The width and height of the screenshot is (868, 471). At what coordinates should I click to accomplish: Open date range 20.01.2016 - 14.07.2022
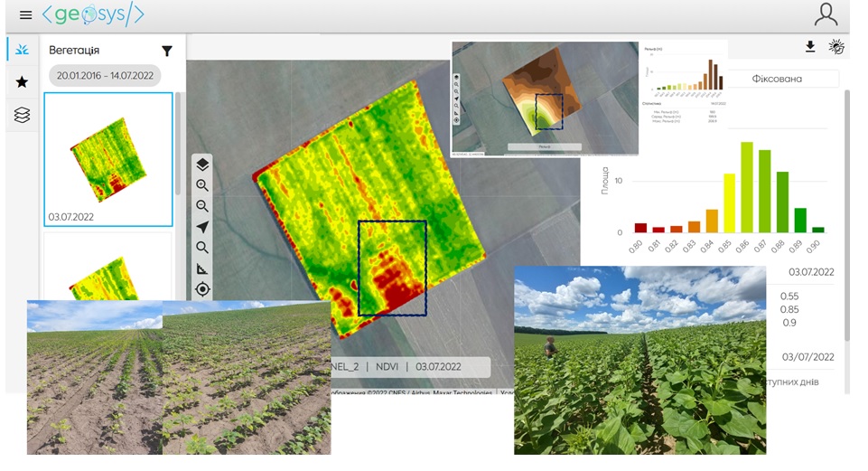click(105, 75)
